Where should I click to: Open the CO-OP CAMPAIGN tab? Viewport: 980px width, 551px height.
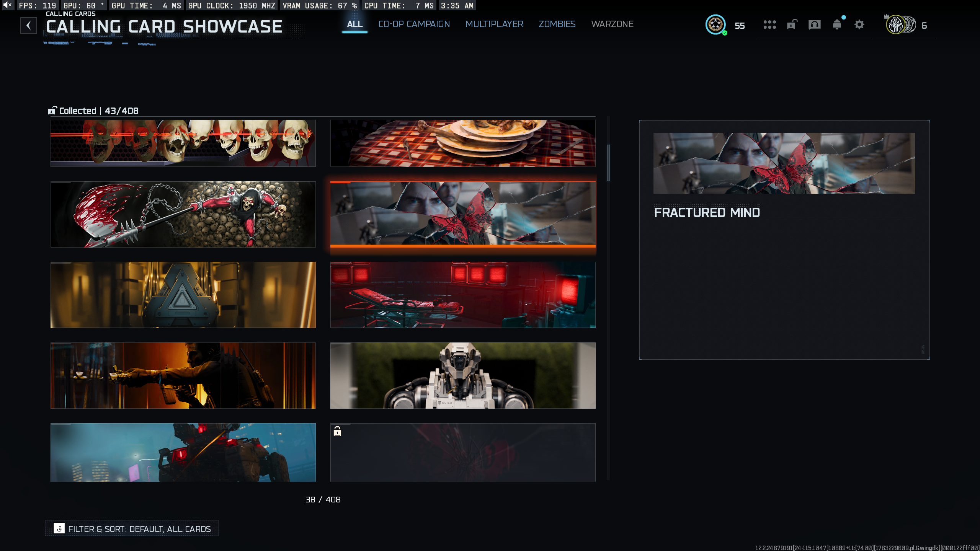pyautogui.click(x=414, y=24)
